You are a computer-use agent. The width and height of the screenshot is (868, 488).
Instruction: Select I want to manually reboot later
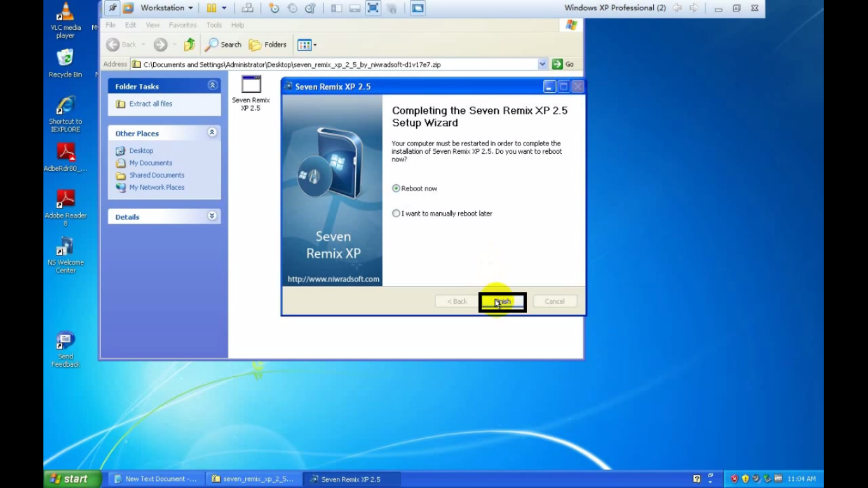click(396, 213)
